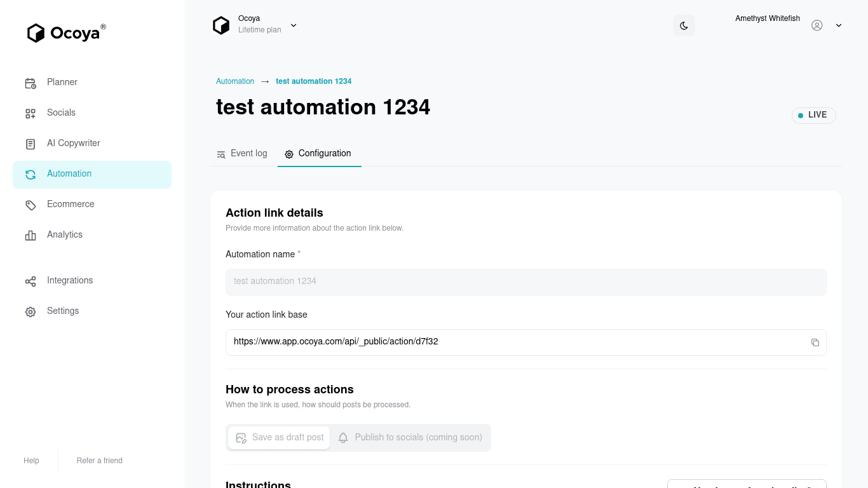Click the AI Copywriter document icon
This screenshot has width=868, height=488.
coord(31,144)
